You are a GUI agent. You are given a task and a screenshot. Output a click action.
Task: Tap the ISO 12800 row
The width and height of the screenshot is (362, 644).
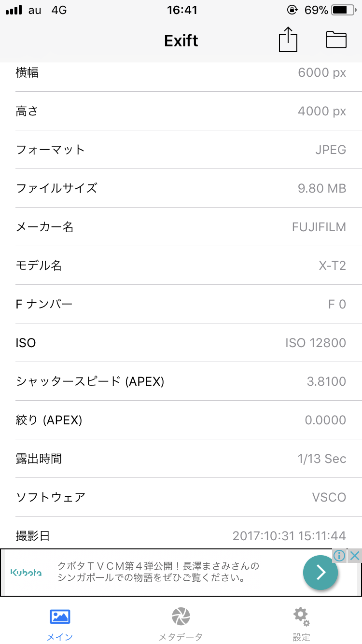point(181,343)
